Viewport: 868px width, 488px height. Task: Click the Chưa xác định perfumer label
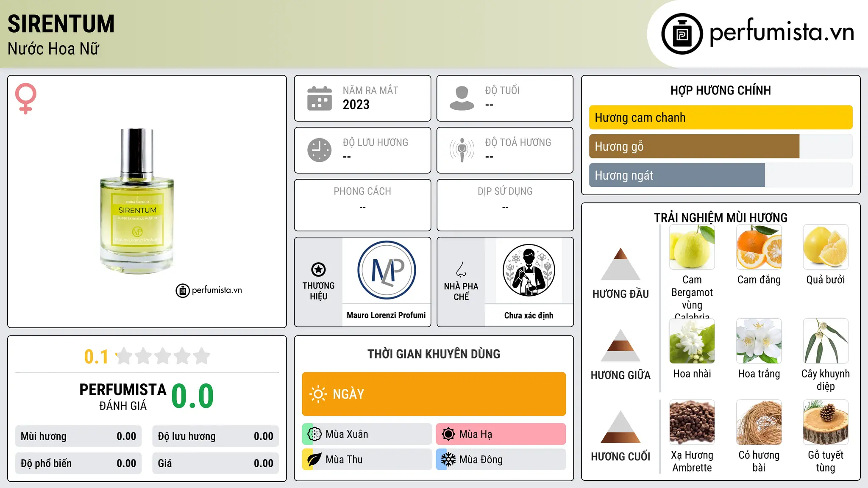[529, 315]
